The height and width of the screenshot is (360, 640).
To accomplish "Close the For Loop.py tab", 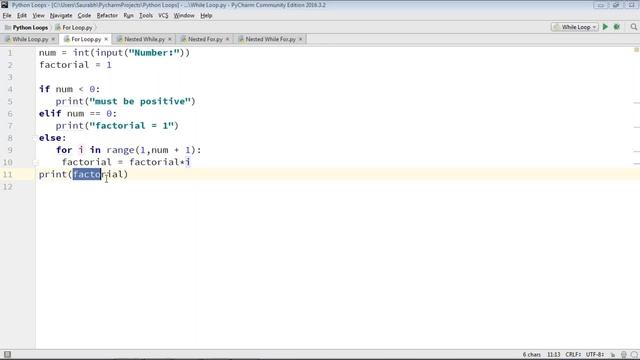I will pos(106,39).
